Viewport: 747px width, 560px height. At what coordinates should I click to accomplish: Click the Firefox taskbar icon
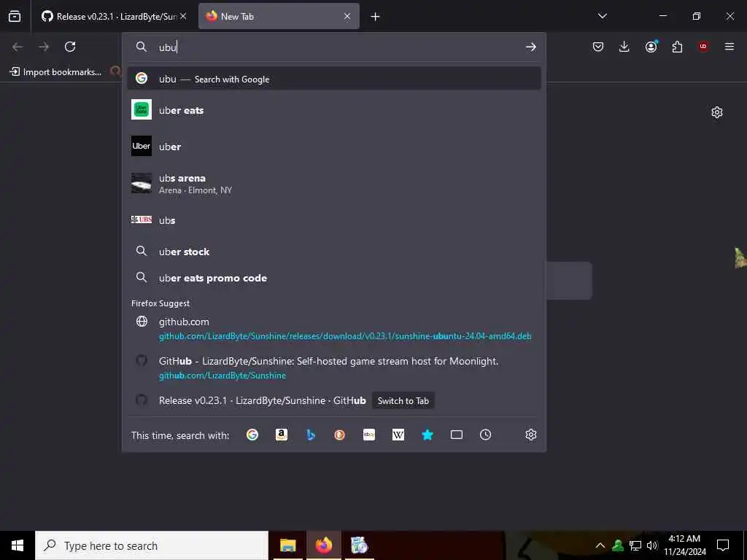pos(323,545)
